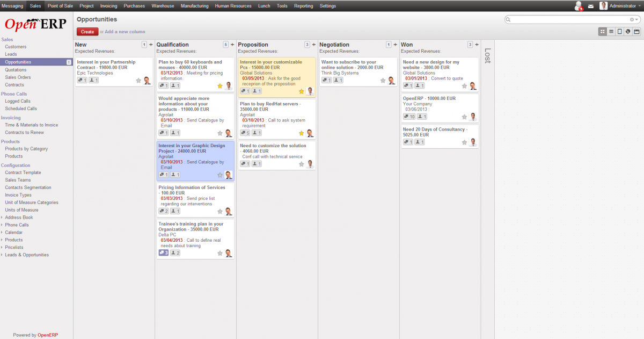This screenshot has width=644, height=339.
Task: Click the OpenERP link in footer
Action: coord(48,335)
